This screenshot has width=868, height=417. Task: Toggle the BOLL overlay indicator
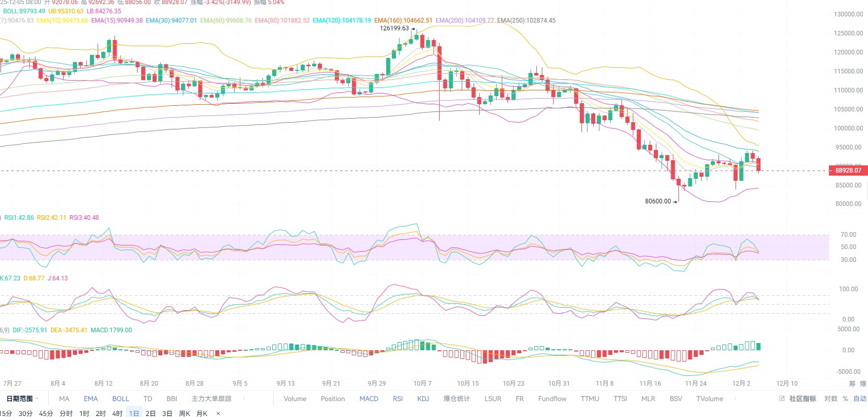click(x=121, y=399)
